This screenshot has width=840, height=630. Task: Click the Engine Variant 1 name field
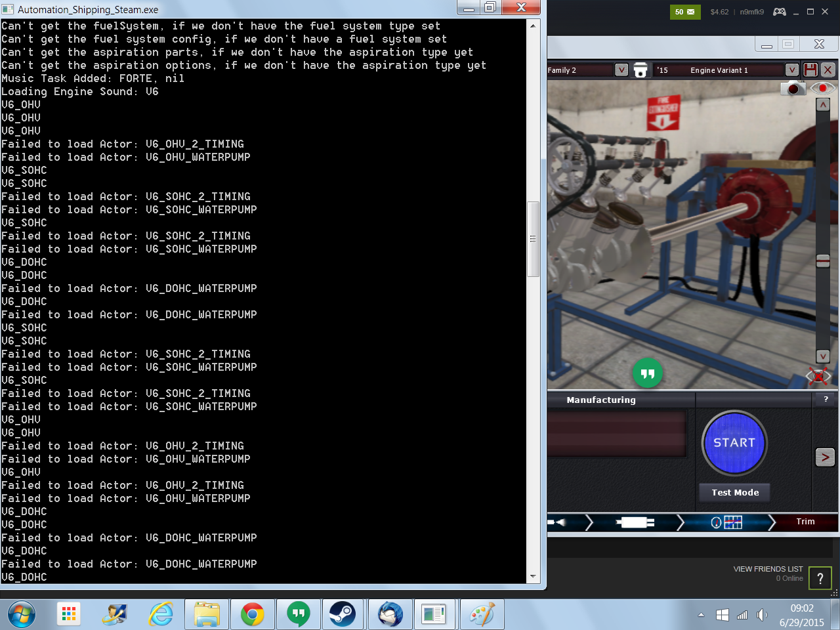[x=719, y=70]
